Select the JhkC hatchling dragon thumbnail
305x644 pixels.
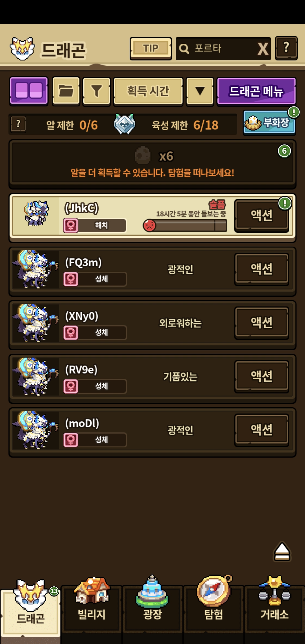coord(36,213)
